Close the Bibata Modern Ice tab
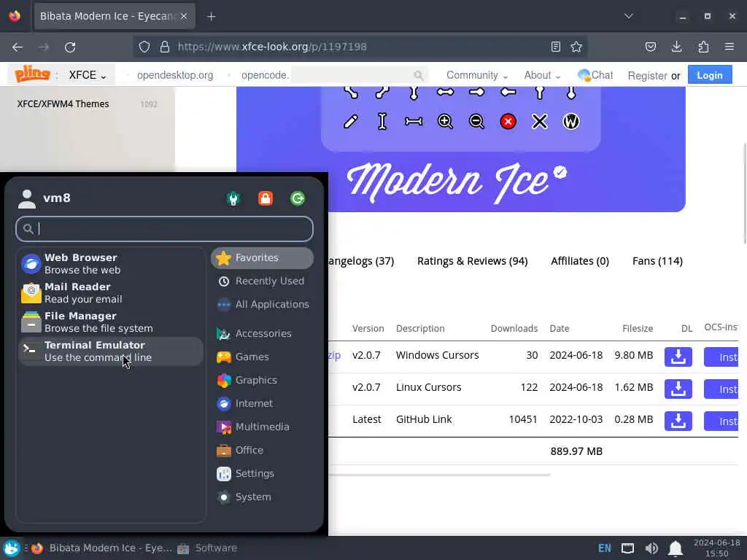The height and width of the screenshot is (560, 747). pos(184,16)
